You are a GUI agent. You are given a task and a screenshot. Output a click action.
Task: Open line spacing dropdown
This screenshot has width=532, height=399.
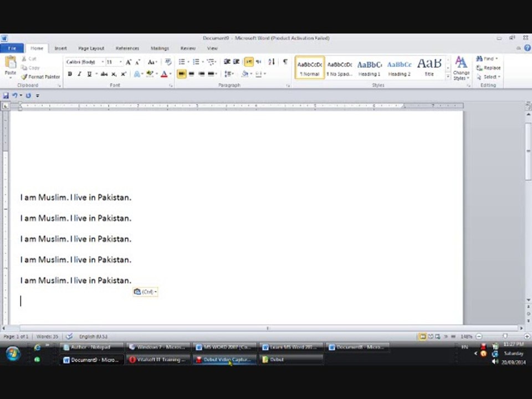(229, 74)
